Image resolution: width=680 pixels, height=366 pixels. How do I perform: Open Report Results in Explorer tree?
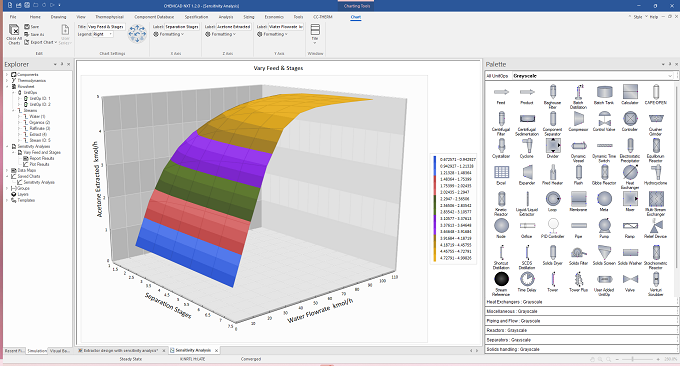tap(42, 158)
